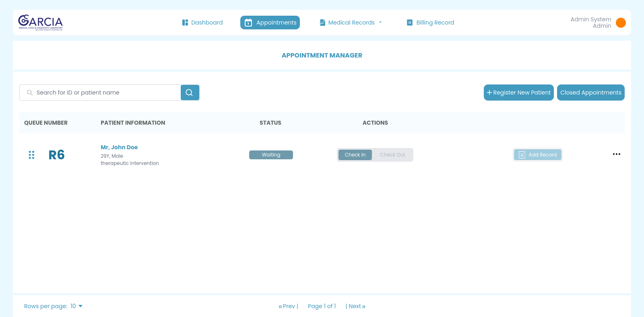644x317 pixels.
Task: Open the Billing Record page
Action: (430, 23)
